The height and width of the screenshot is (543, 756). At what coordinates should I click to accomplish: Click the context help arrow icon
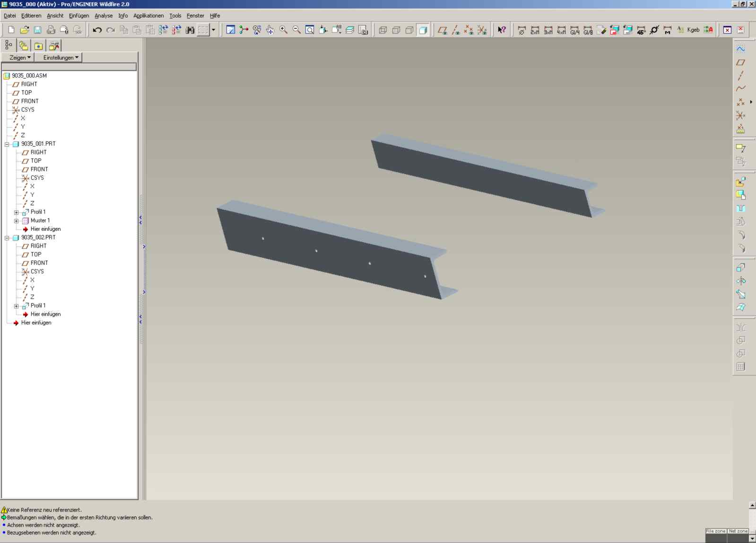click(502, 30)
